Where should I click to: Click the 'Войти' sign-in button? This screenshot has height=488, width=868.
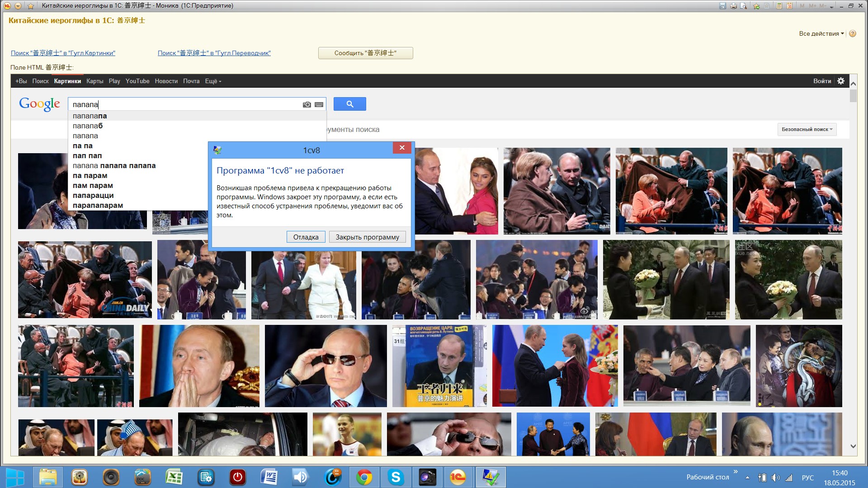coord(822,81)
